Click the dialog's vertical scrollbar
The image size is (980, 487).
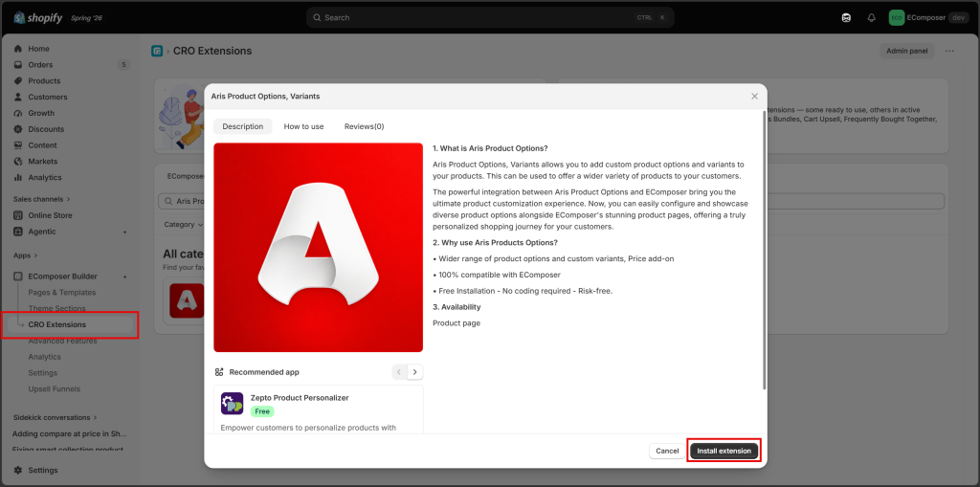[763, 250]
